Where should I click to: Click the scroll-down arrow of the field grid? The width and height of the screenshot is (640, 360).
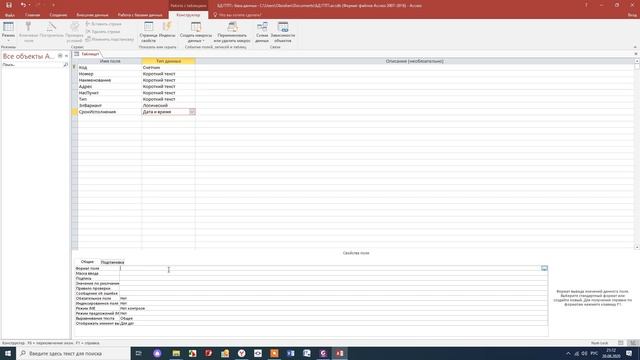click(637, 247)
